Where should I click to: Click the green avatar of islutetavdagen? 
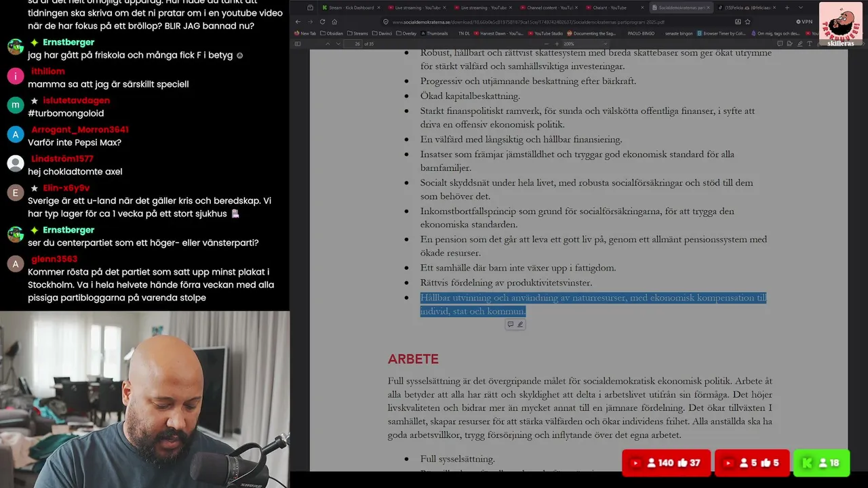point(16,105)
